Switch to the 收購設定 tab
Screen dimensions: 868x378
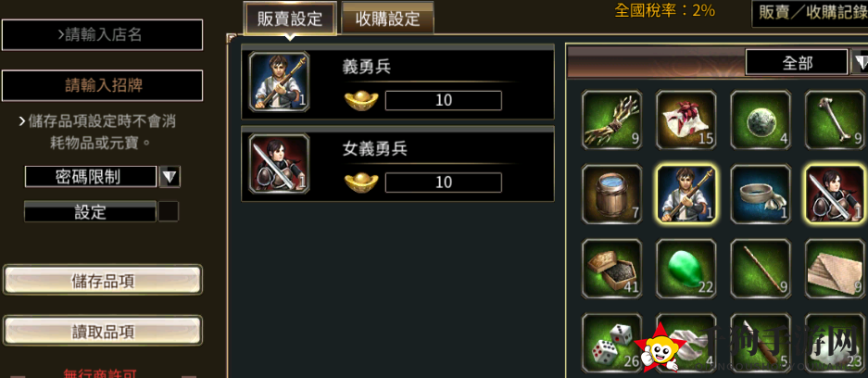[387, 19]
